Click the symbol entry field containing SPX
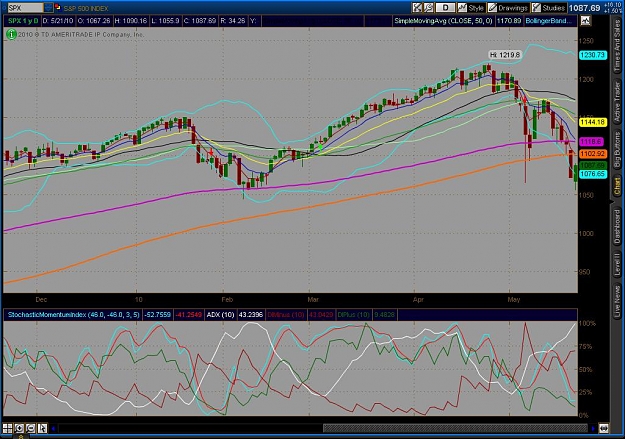This screenshot has height=439, width=625. click(25, 8)
